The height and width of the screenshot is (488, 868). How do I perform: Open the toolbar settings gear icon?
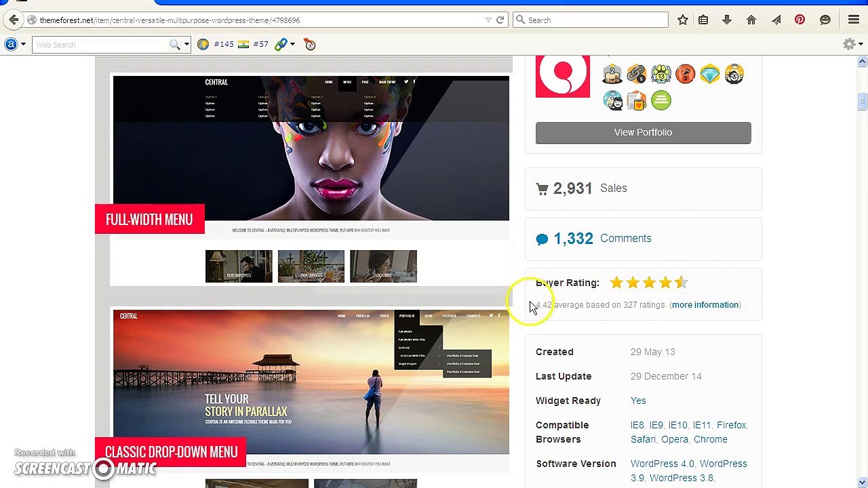click(849, 44)
